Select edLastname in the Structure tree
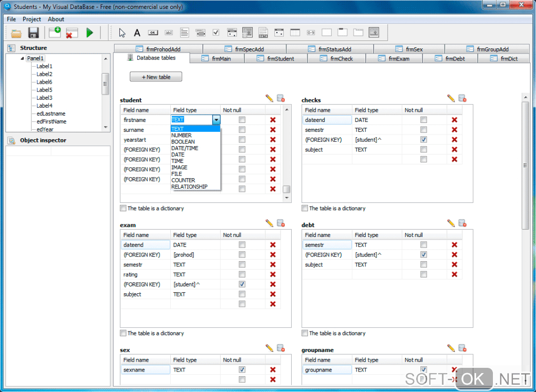Image resolution: width=536 pixels, height=392 pixels. coord(51,114)
